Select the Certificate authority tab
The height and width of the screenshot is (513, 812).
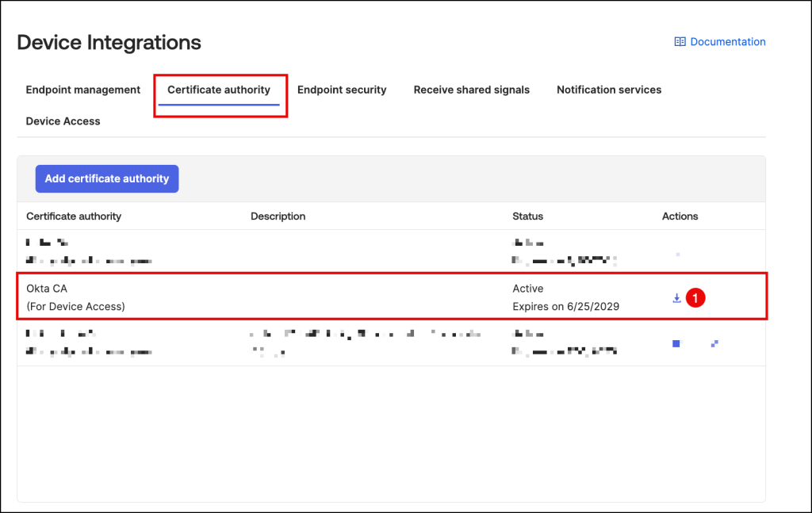(219, 90)
